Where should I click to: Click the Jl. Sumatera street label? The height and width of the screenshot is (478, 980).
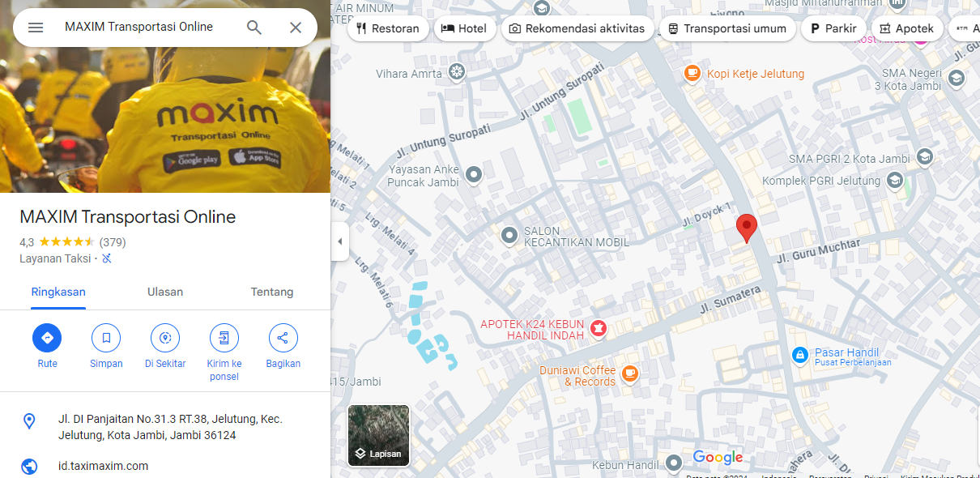coord(731,301)
